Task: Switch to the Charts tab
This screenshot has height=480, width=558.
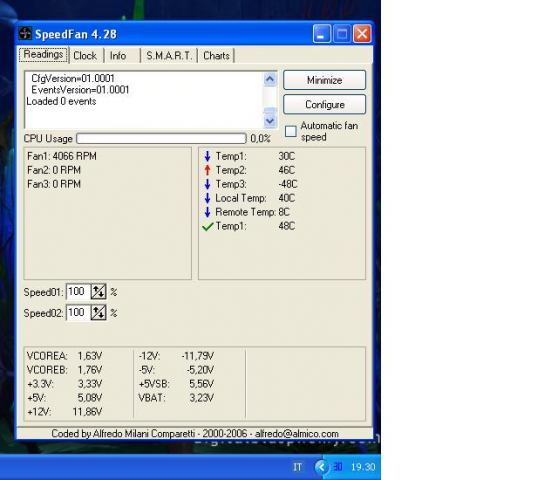Action: 216,56
